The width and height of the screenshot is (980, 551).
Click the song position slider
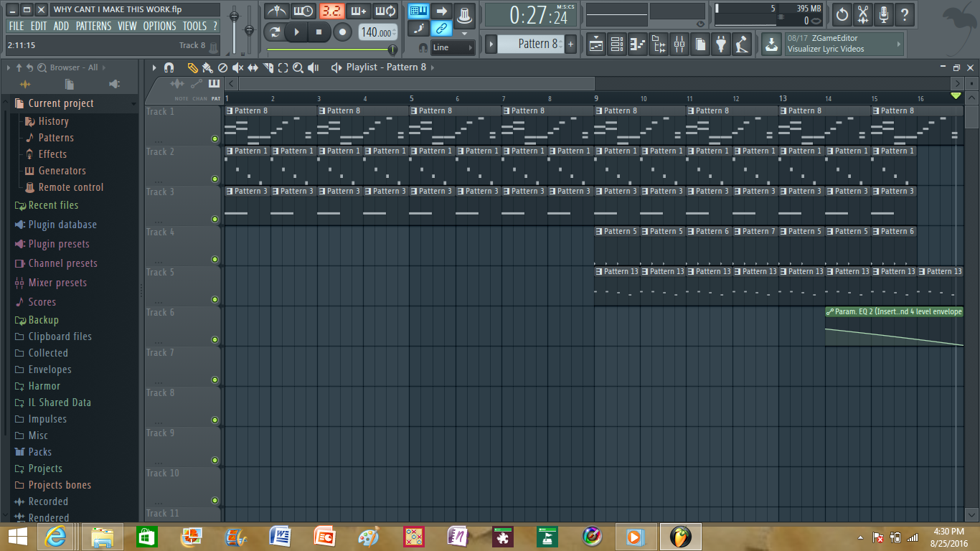click(332, 50)
